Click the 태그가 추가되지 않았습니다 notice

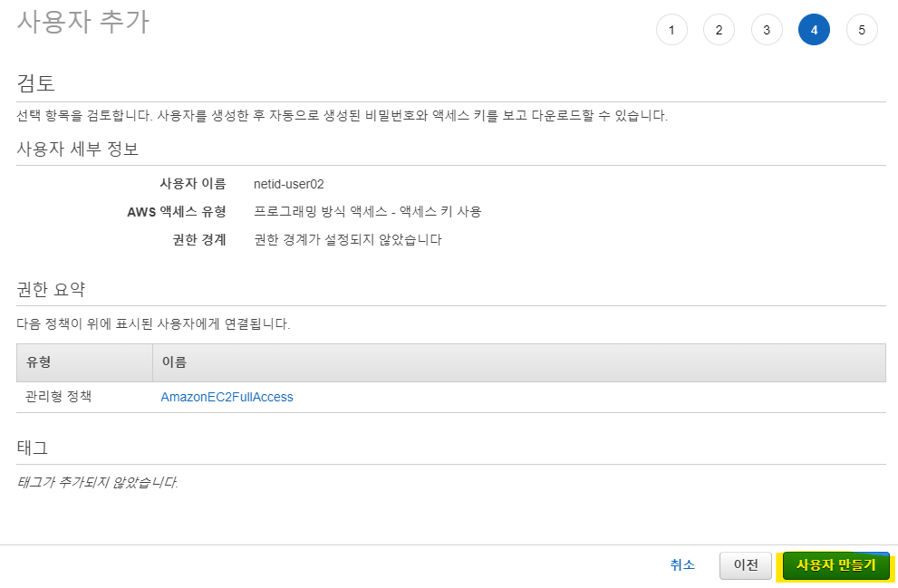point(97,482)
